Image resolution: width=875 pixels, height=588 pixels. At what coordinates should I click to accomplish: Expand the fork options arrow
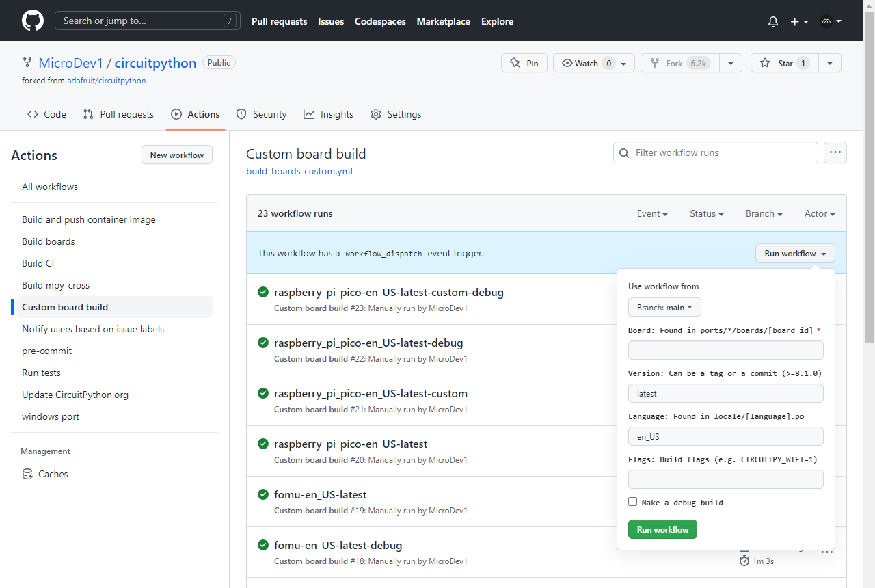point(730,63)
